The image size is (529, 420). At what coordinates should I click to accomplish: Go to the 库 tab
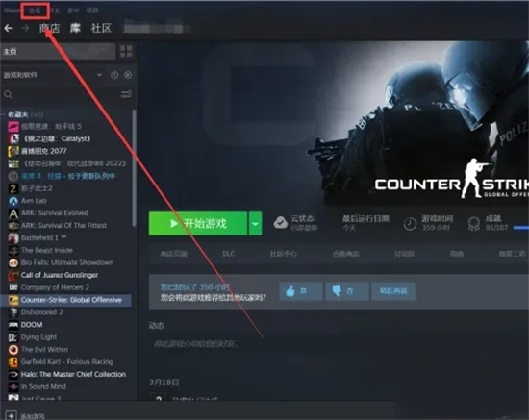[75, 28]
